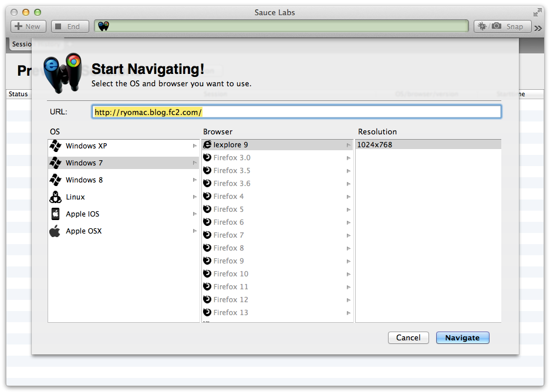Image resolution: width=550 pixels, height=392 pixels.
Task: Click the Iexplore 9 browser icon
Action: (x=207, y=144)
